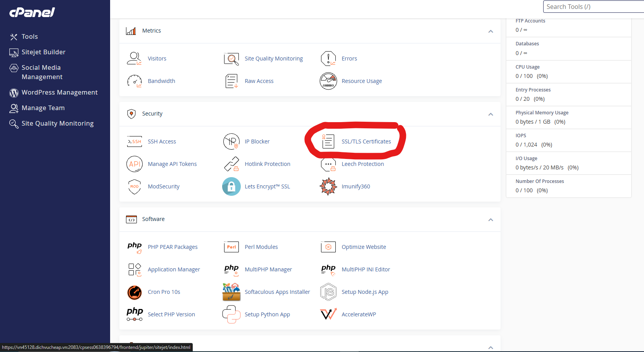Open the Visitors metrics icon

tap(135, 59)
